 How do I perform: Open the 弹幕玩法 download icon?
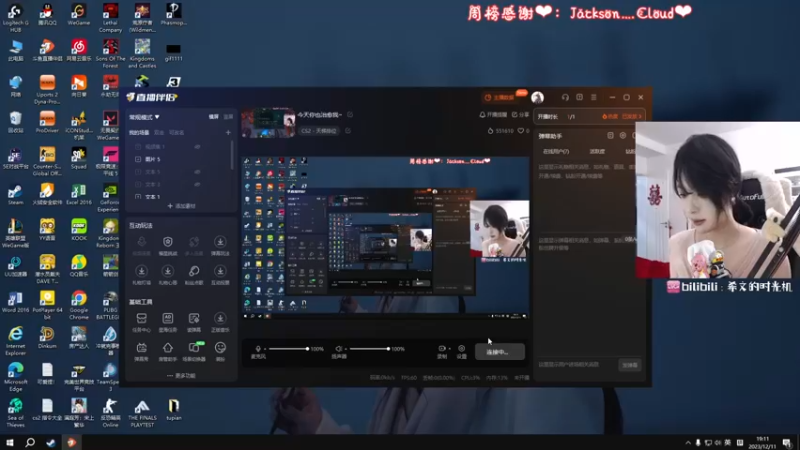tap(220, 242)
